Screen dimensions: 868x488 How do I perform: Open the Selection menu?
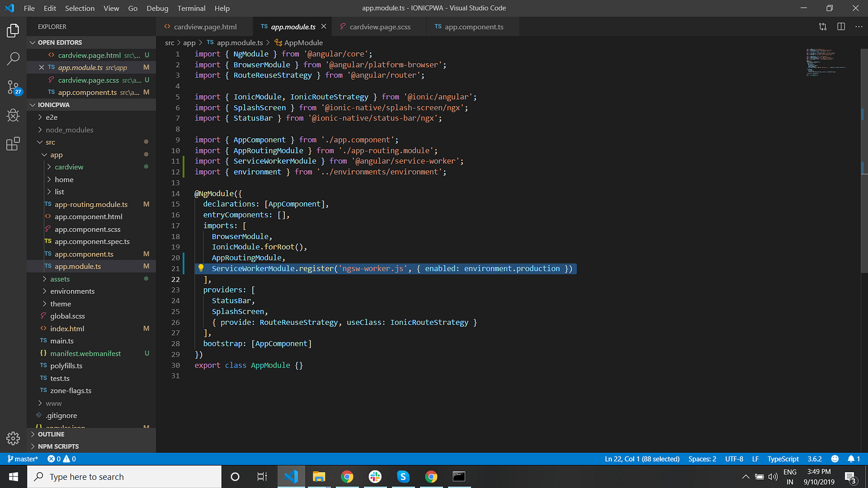80,8
